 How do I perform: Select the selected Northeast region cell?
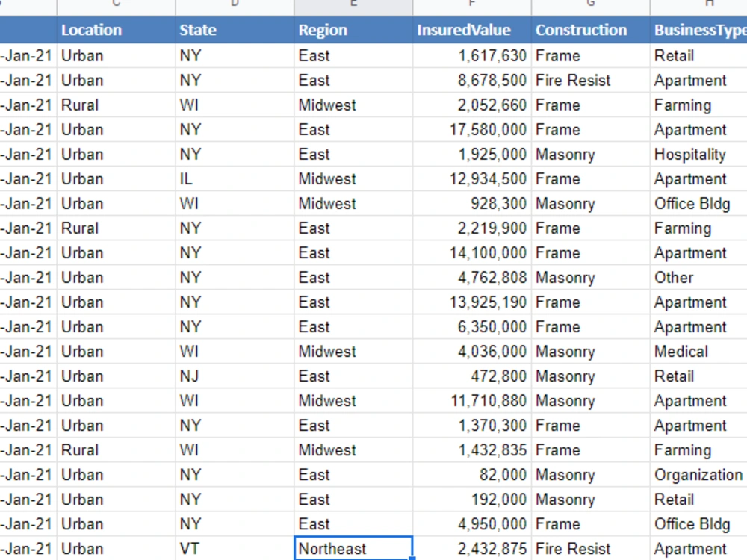pyautogui.click(x=353, y=549)
